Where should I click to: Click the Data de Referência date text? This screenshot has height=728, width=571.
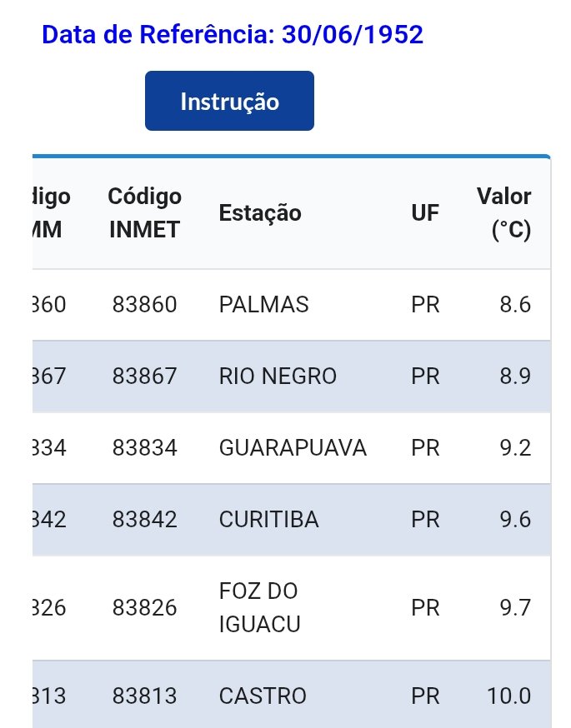coord(233,35)
